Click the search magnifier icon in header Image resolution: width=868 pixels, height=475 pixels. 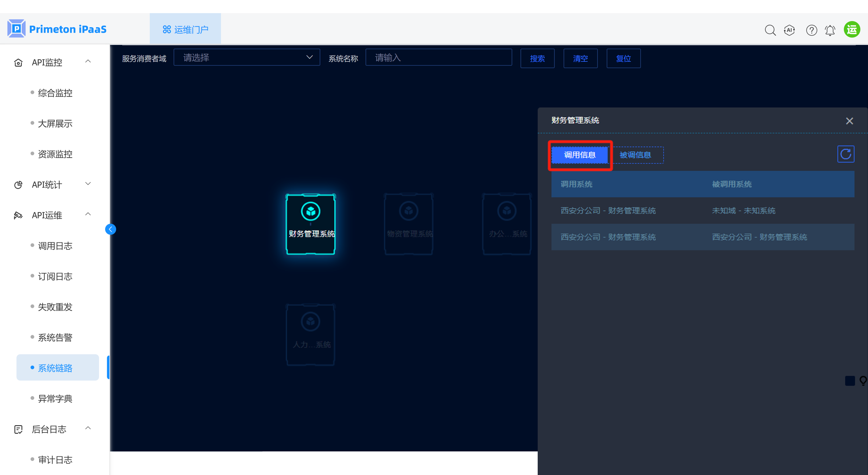click(x=770, y=30)
